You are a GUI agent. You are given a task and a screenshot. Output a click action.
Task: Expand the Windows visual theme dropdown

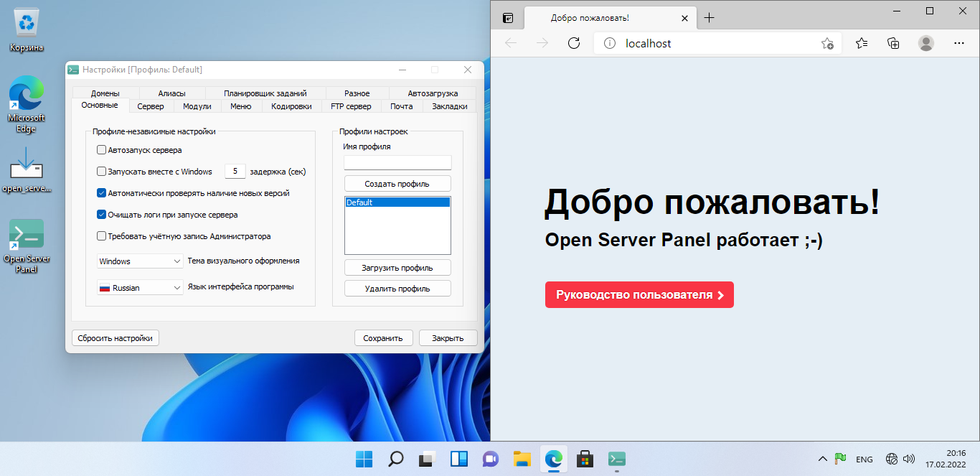pyautogui.click(x=140, y=261)
